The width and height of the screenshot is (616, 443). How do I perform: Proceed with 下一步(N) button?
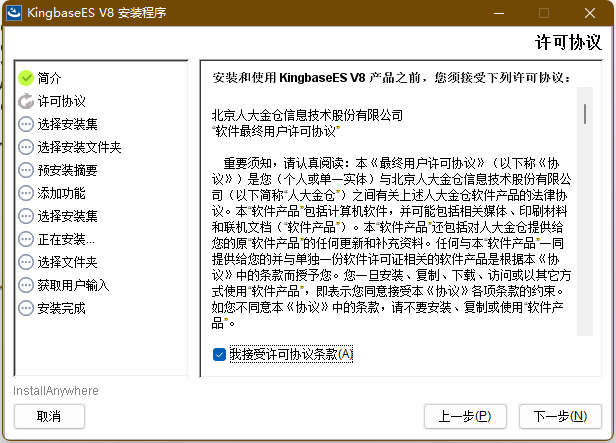click(560, 416)
